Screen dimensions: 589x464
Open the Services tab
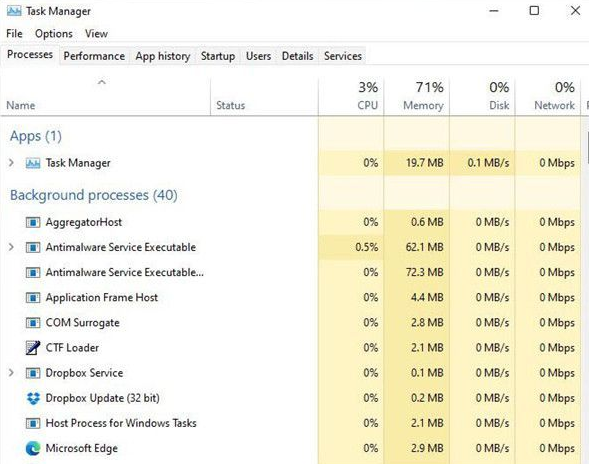tap(343, 56)
